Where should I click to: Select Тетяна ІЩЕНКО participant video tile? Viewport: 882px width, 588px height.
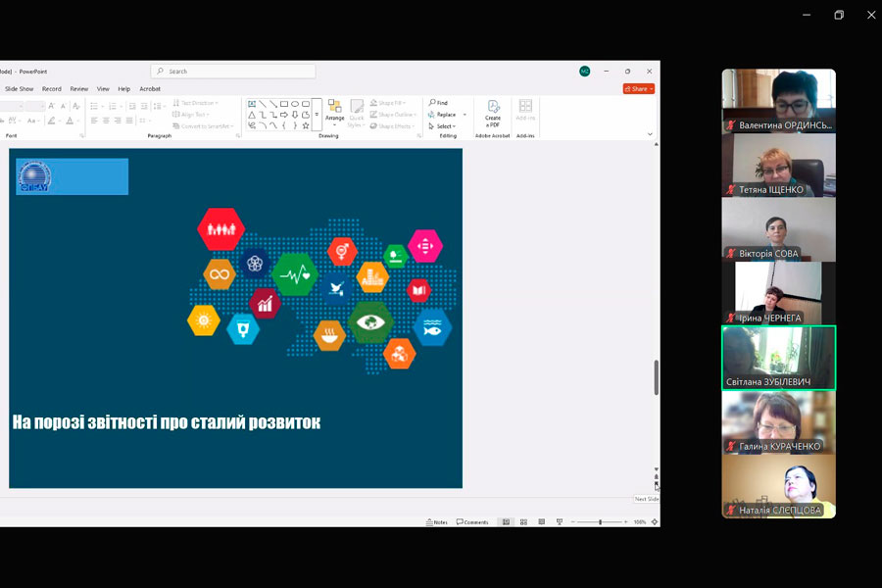(779, 166)
